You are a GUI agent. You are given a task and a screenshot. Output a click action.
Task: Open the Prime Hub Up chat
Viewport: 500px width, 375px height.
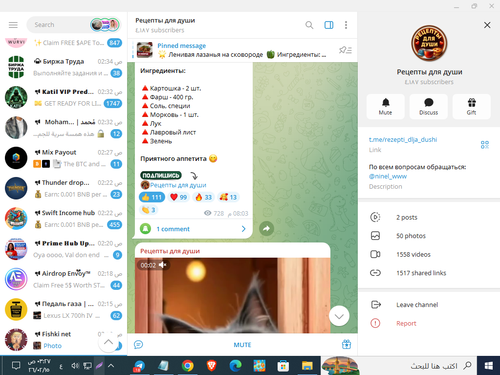point(63,249)
